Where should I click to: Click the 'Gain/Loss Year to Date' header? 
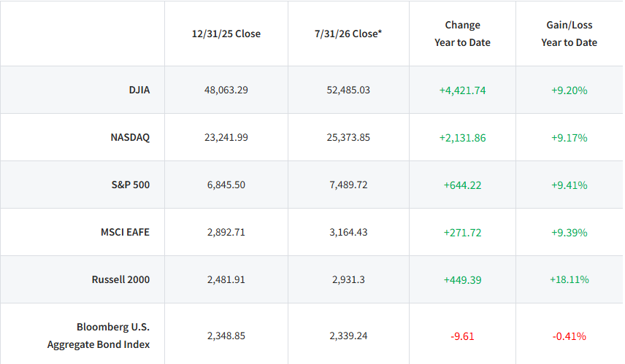tap(570, 34)
